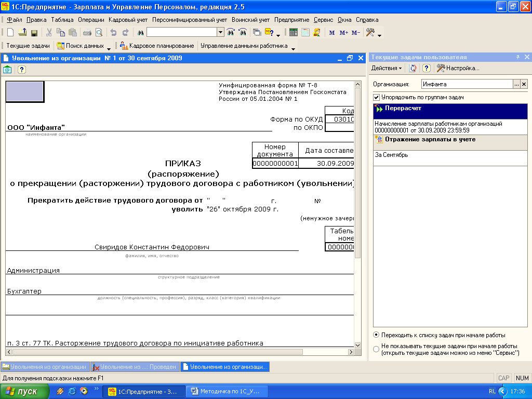Open the Персонифицированный учет menu
This screenshot has width=532, height=399.
pyautogui.click(x=189, y=20)
